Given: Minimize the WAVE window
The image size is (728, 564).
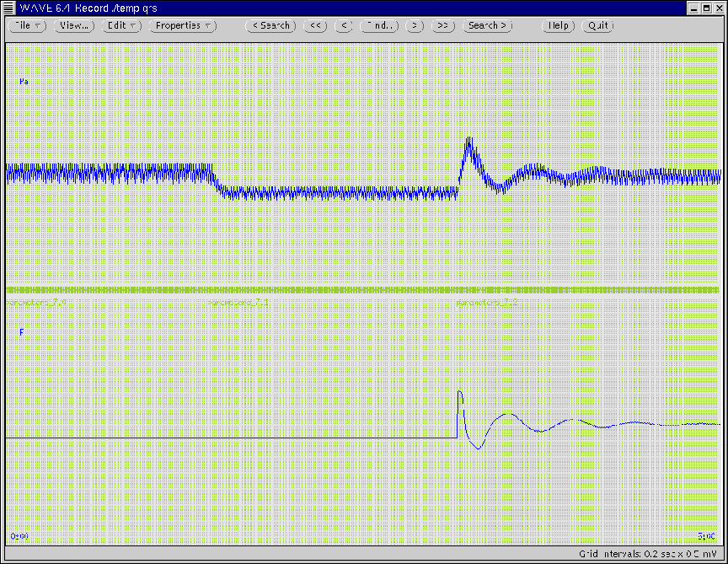Looking at the screenshot, I should click(x=693, y=7).
